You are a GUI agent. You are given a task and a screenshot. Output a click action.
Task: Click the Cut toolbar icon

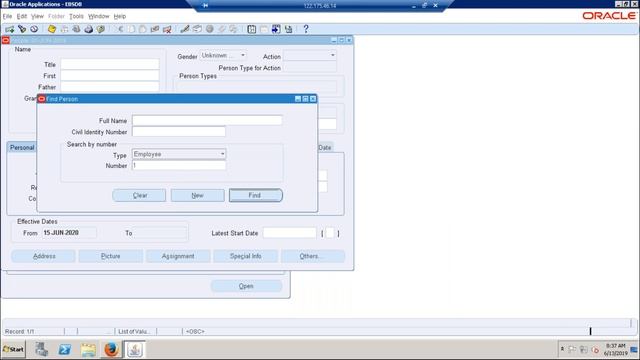tap(120, 29)
